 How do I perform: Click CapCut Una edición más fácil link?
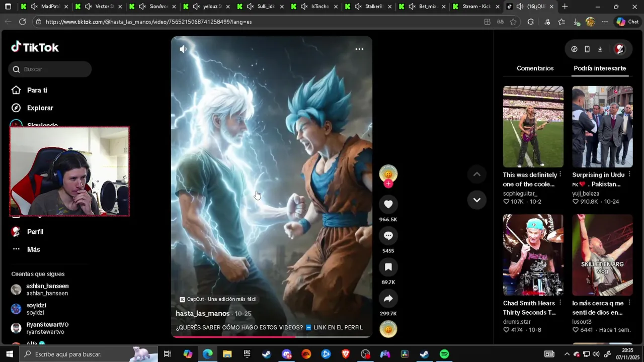coord(218,299)
